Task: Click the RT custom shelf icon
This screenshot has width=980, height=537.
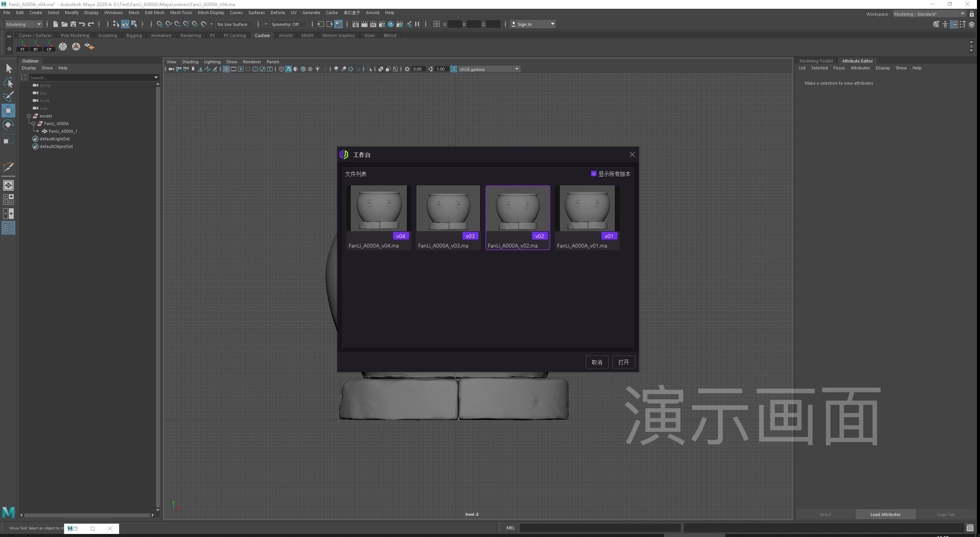Action: coord(36,47)
